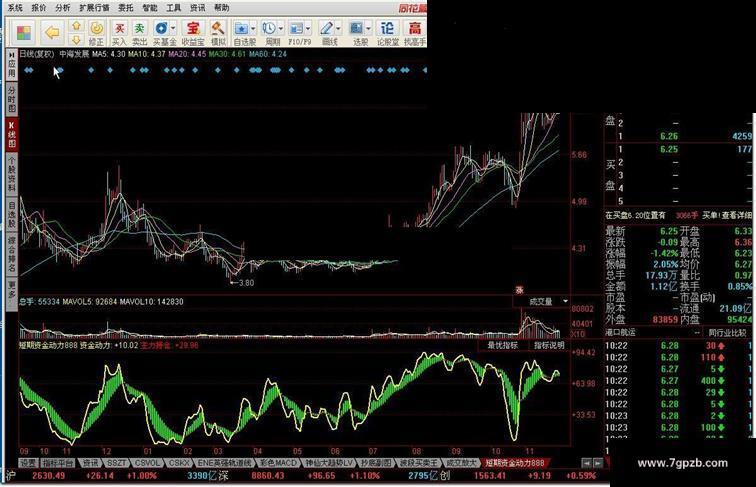Switch to the 成交放大 tab

tap(461, 463)
